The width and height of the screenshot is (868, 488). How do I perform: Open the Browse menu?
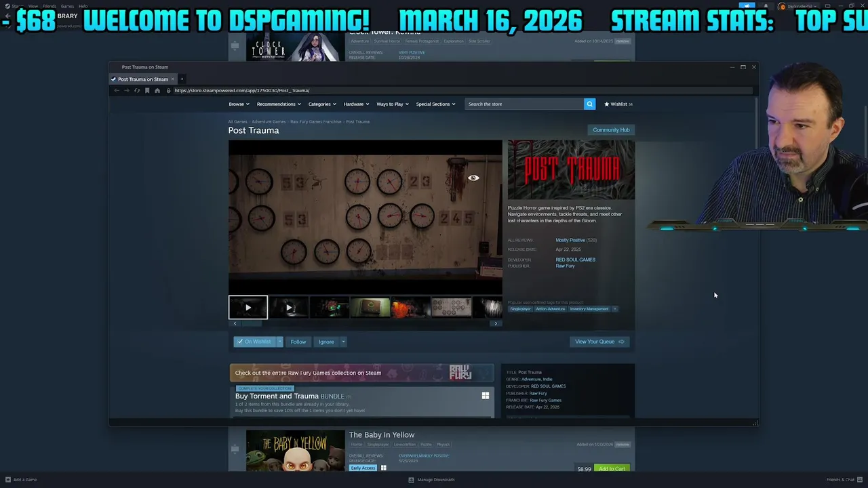click(x=239, y=104)
